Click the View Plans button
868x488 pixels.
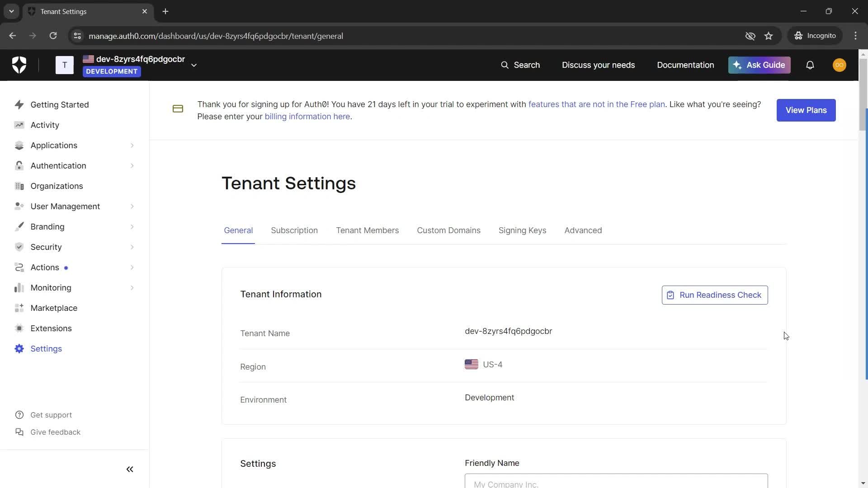pos(806,110)
